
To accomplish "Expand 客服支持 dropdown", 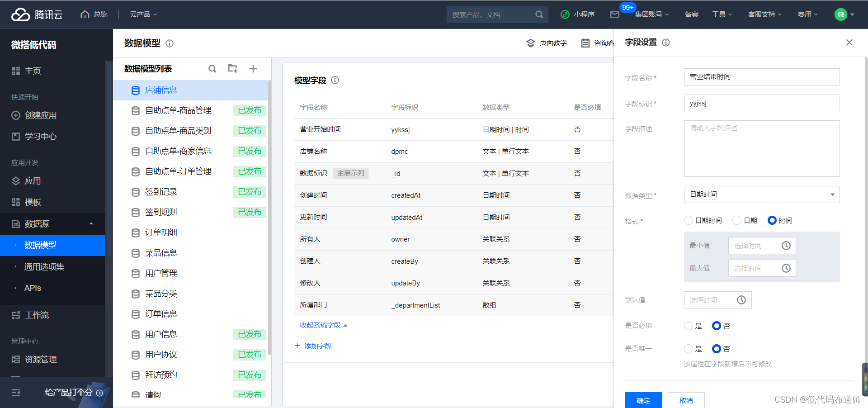I will pos(764,14).
